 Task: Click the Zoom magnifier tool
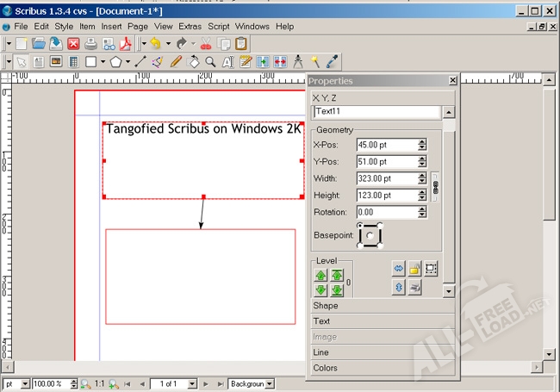click(x=210, y=62)
